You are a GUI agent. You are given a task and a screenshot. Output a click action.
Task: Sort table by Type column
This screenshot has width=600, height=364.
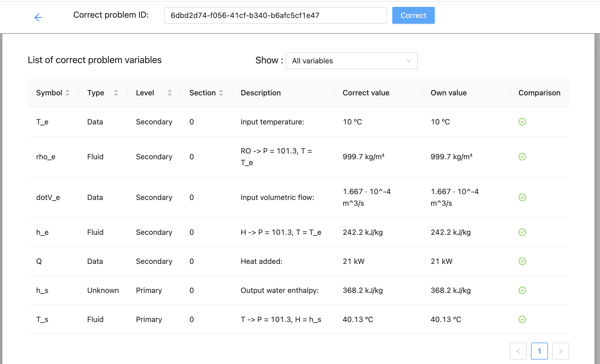click(116, 93)
